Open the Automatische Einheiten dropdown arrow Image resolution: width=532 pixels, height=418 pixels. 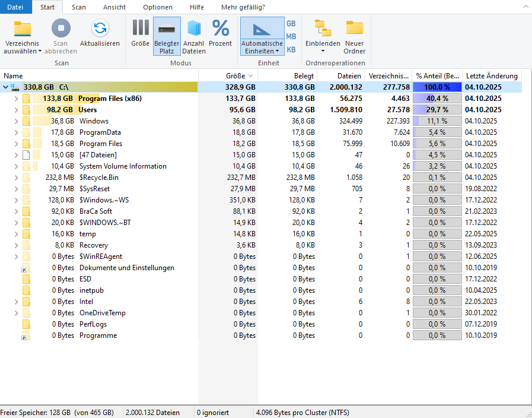277,51
